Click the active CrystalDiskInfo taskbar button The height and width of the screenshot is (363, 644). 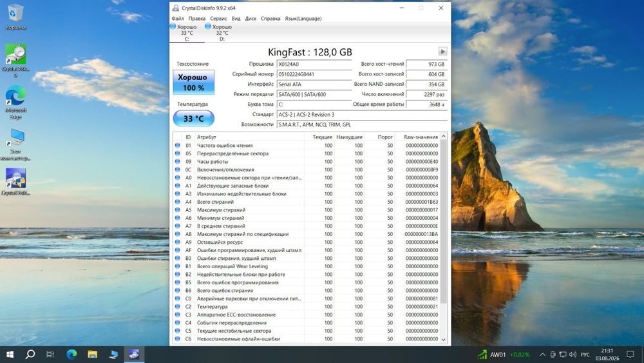click(x=134, y=355)
